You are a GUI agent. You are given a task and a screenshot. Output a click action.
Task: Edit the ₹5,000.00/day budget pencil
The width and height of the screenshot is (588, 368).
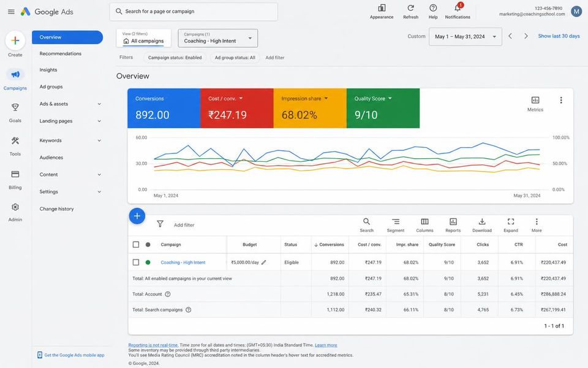pos(263,263)
